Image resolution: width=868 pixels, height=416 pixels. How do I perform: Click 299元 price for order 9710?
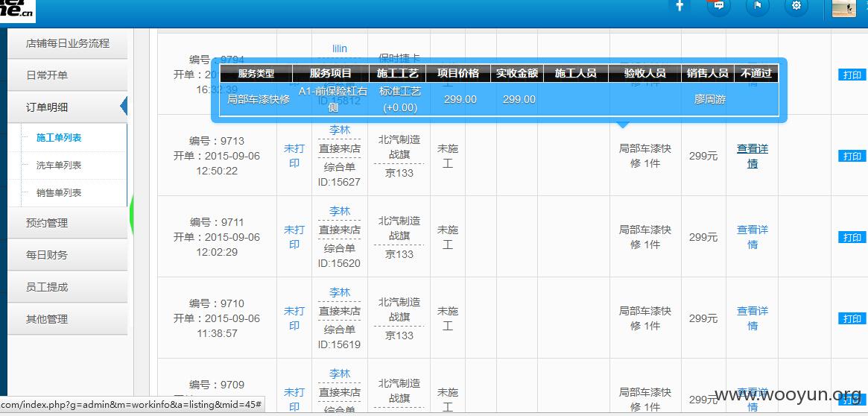[x=703, y=318]
